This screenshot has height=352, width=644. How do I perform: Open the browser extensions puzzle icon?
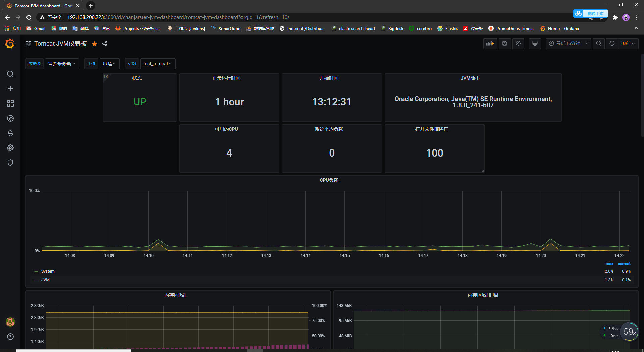click(615, 17)
